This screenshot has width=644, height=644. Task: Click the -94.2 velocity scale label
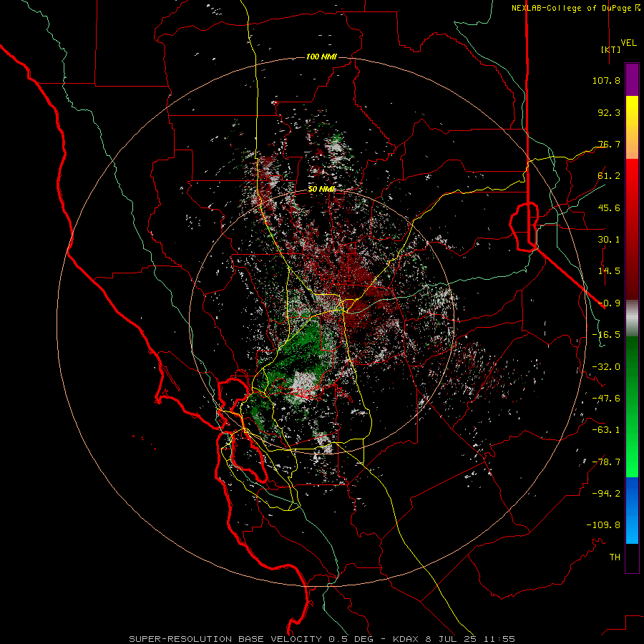pyautogui.click(x=606, y=493)
